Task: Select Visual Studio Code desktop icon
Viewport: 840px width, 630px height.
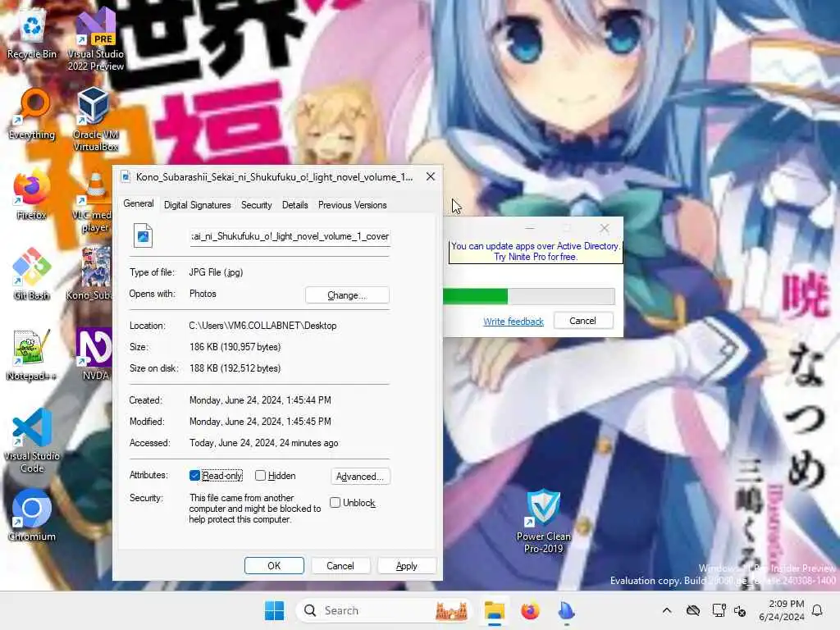Action: tap(32, 441)
